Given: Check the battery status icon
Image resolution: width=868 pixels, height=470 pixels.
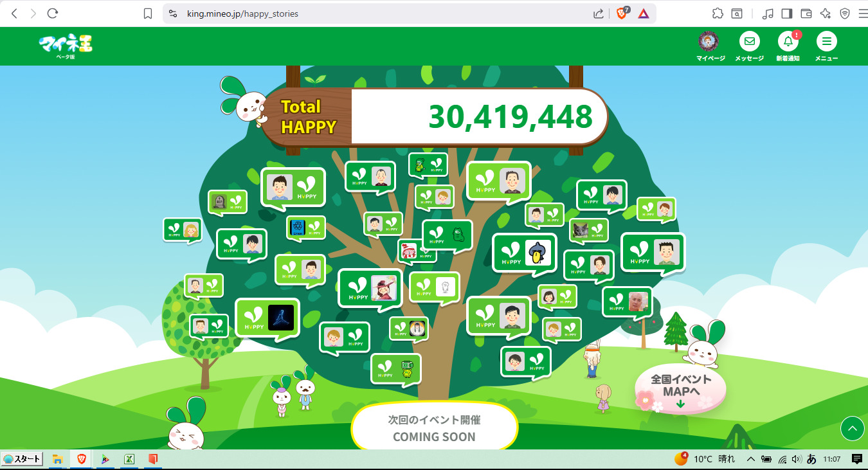Looking at the screenshot, I should [766, 459].
